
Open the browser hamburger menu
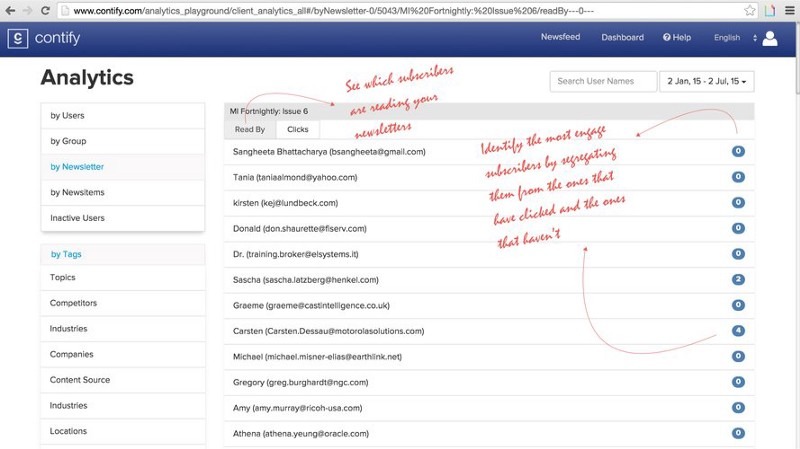(789, 11)
